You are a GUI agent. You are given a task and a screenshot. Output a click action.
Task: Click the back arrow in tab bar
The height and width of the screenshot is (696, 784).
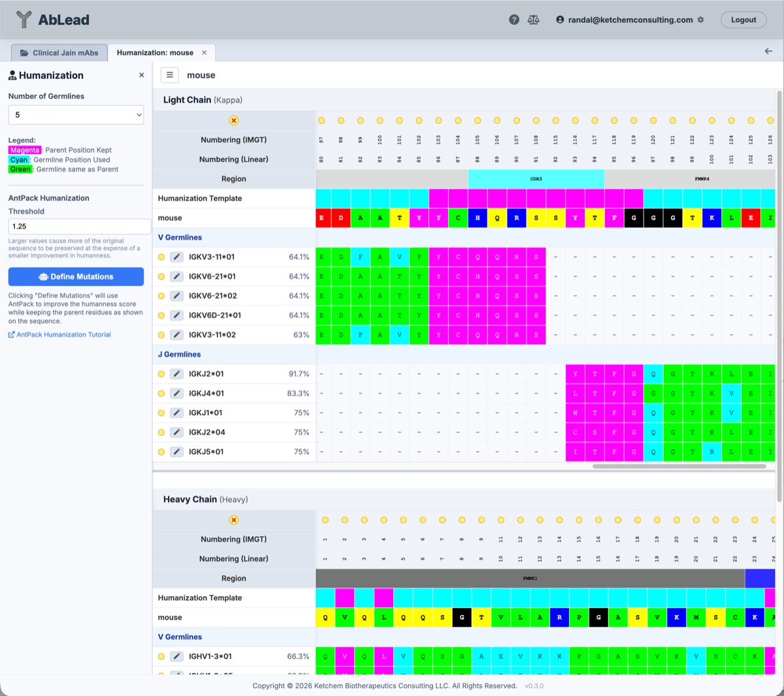768,52
